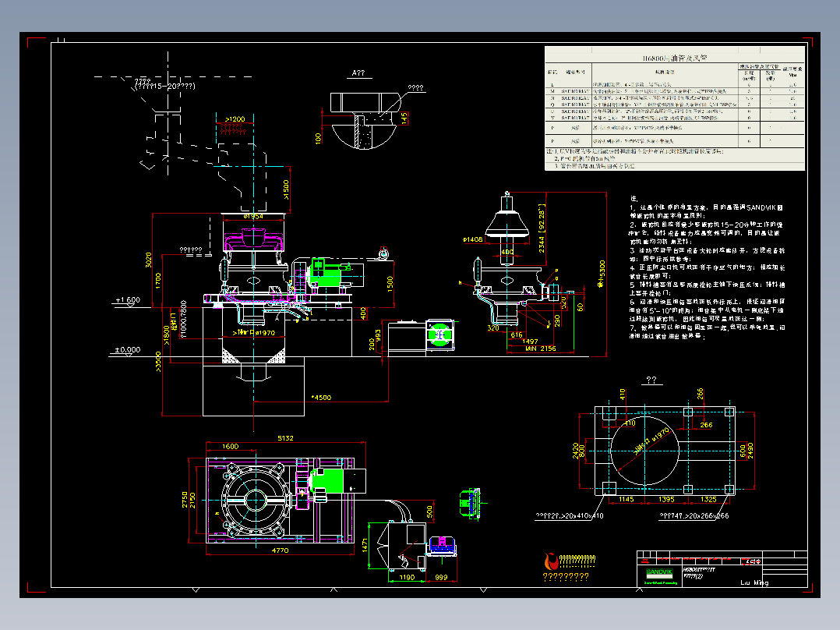840x630 pixels.
Task: Click the '1700' vertical dimension
Action: (158, 281)
